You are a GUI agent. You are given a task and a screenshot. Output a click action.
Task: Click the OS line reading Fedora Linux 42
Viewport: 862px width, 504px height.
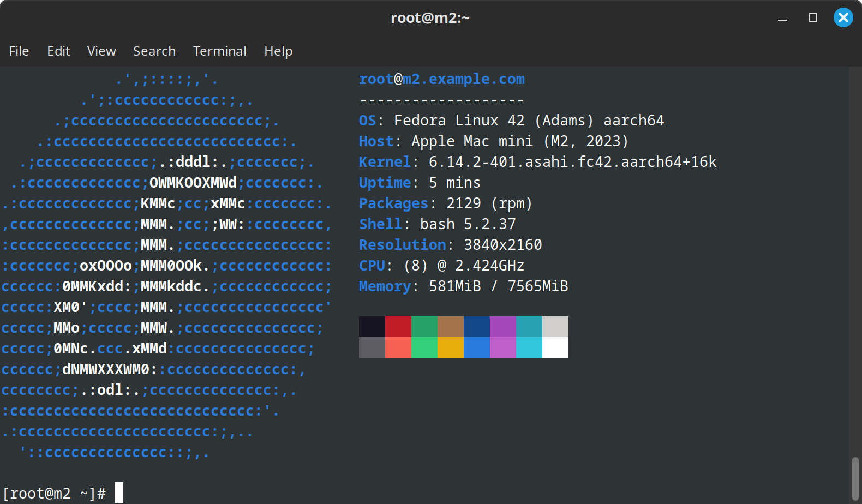pos(512,121)
